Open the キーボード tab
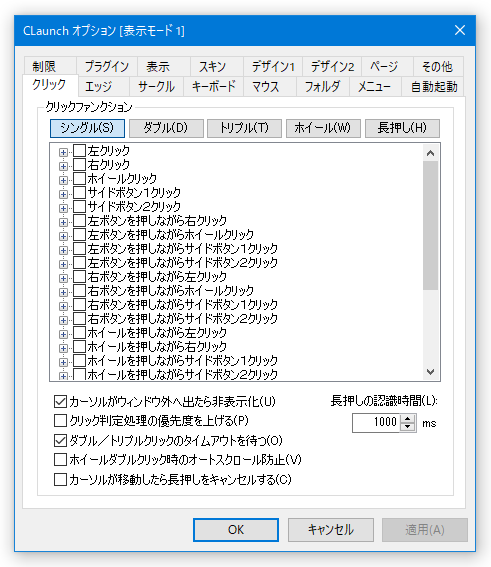 pyautogui.click(x=214, y=87)
